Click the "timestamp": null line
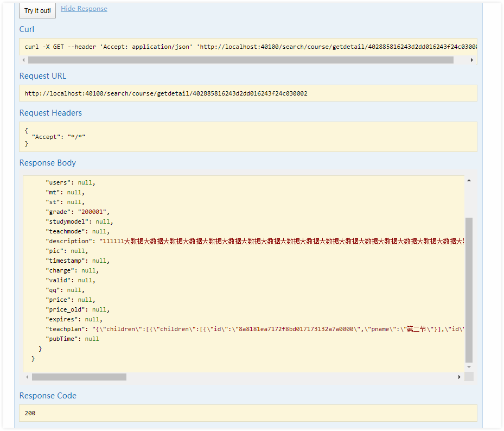 [x=78, y=261]
